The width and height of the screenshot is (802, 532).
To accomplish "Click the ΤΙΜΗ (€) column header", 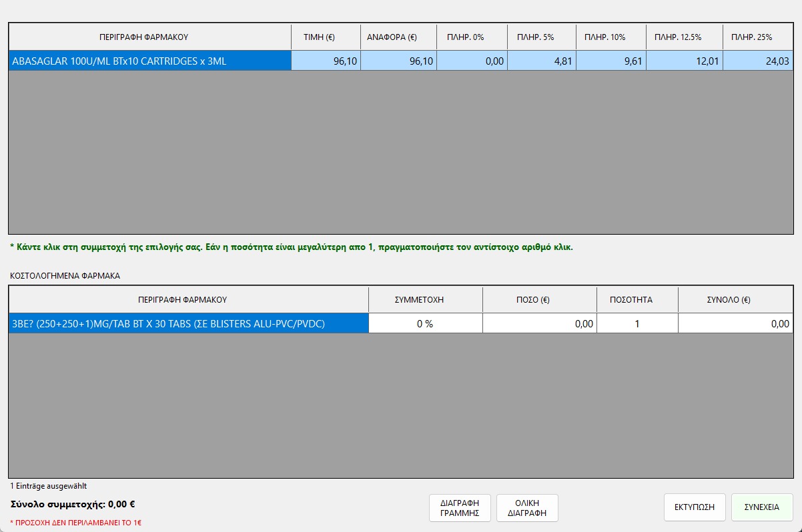I will pyautogui.click(x=326, y=37).
